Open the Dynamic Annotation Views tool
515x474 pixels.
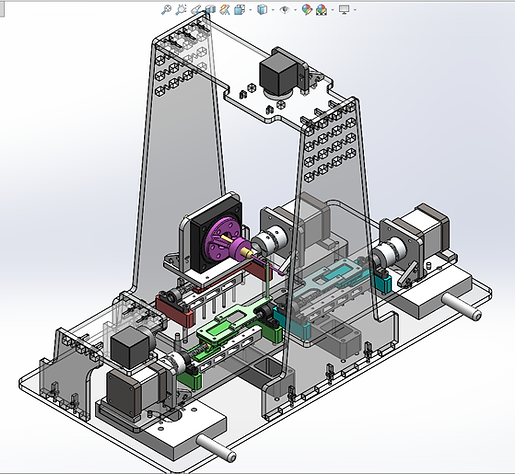[225, 10]
